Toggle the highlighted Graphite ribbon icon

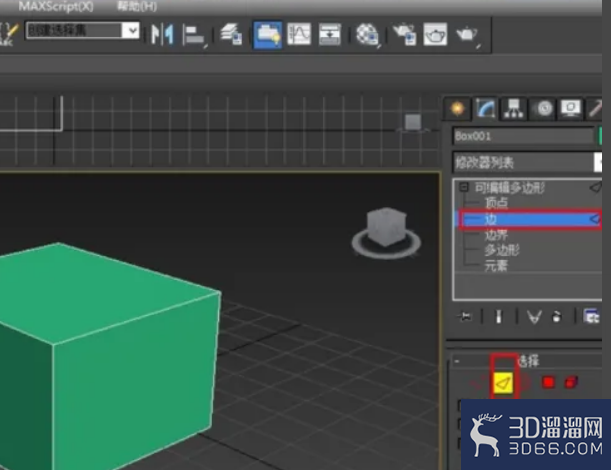[x=267, y=34]
